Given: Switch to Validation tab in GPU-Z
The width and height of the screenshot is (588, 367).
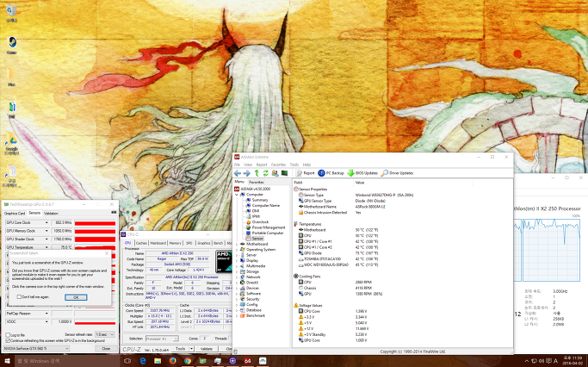Looking at the screenshot, I should click(51, 213).
